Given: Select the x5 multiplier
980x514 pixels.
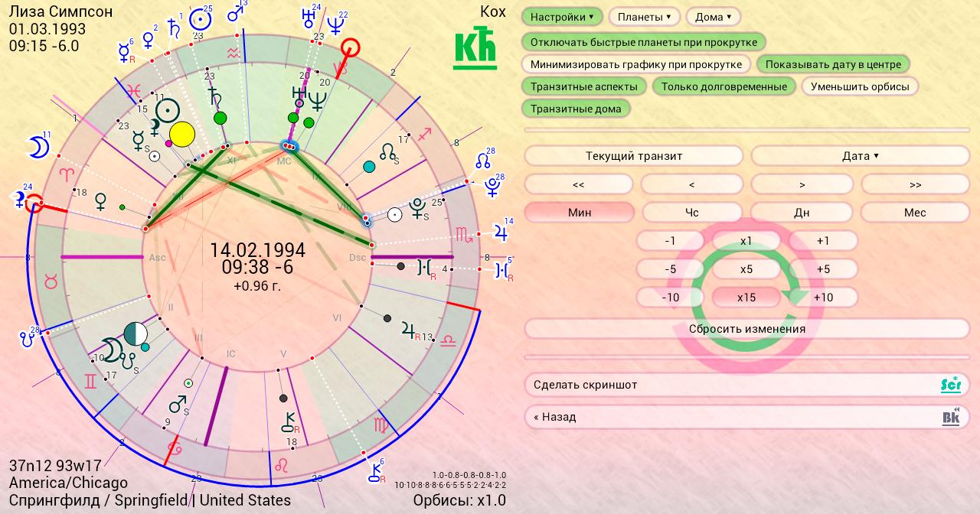Looking at the screenshot, I should point(746,269).
